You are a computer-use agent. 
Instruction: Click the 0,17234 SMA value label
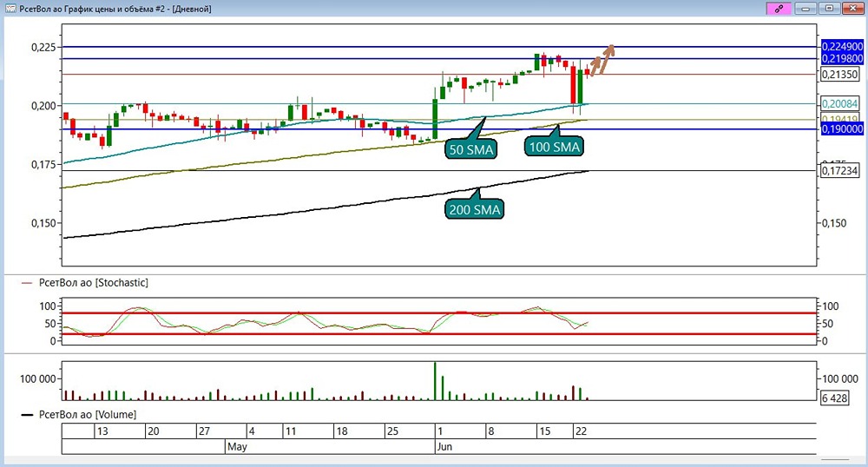pos(839,170)
